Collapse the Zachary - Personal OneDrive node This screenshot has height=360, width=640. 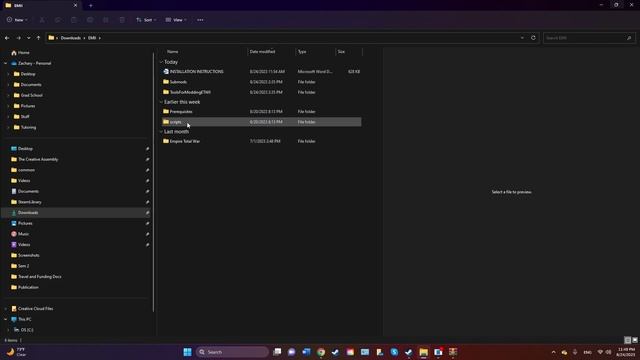click(x=5, y=63)
